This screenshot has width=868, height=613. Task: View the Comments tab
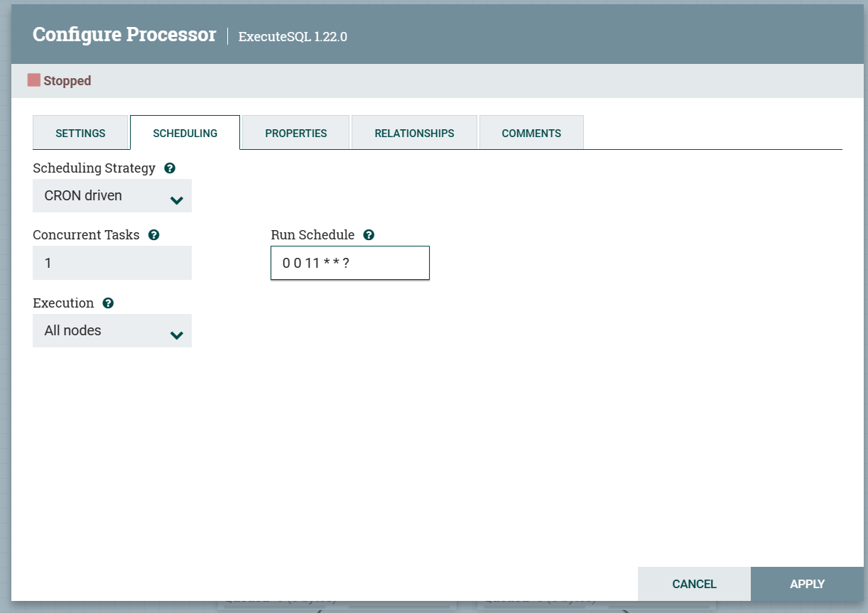[x=531, y=133]
